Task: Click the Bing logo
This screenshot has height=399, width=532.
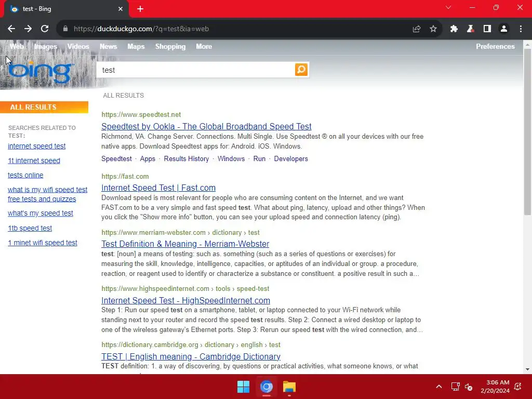Action: [x=40, y=72]
